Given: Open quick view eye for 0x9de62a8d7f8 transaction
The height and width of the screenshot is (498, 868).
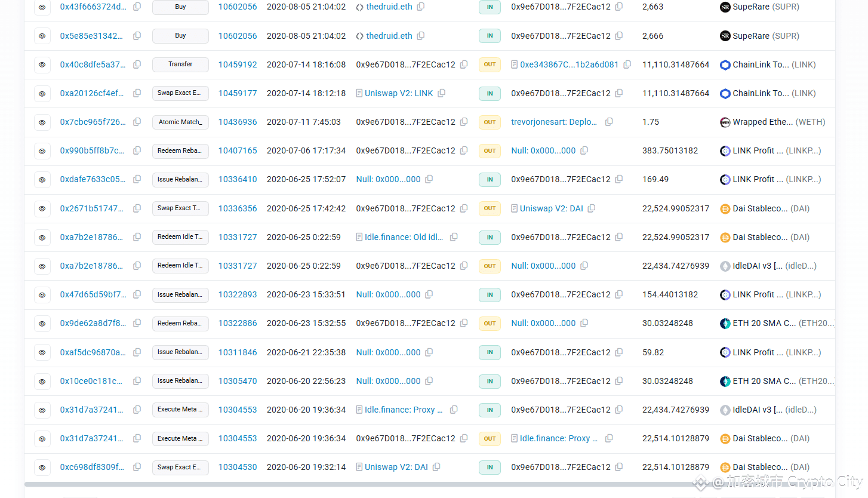Looking at the screenshot, I should coord(42,324).
